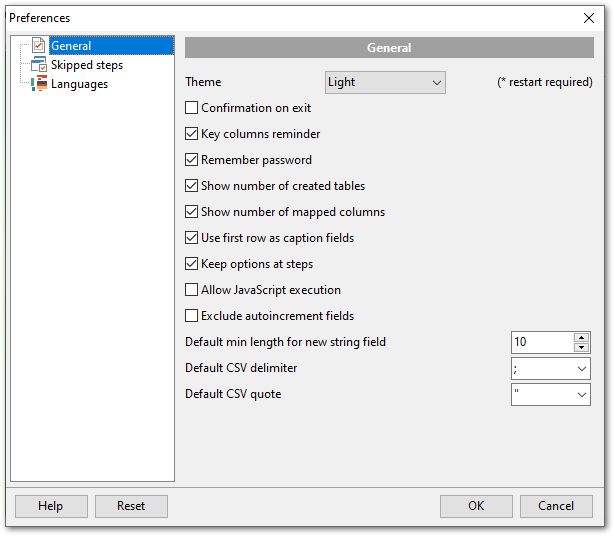Open the Languages preferences page
Image resolution: width=614 pixels, height=536 pixels.
(x=80, y=84)
